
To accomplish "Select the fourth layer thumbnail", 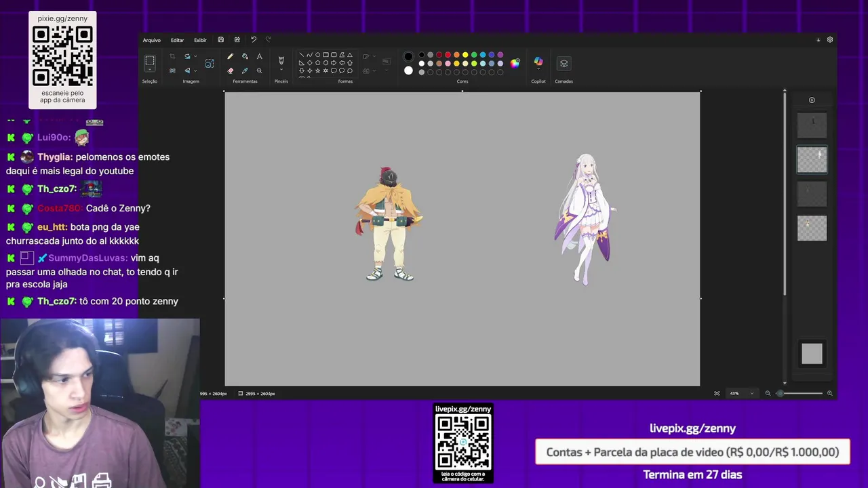I will point(812,228).
